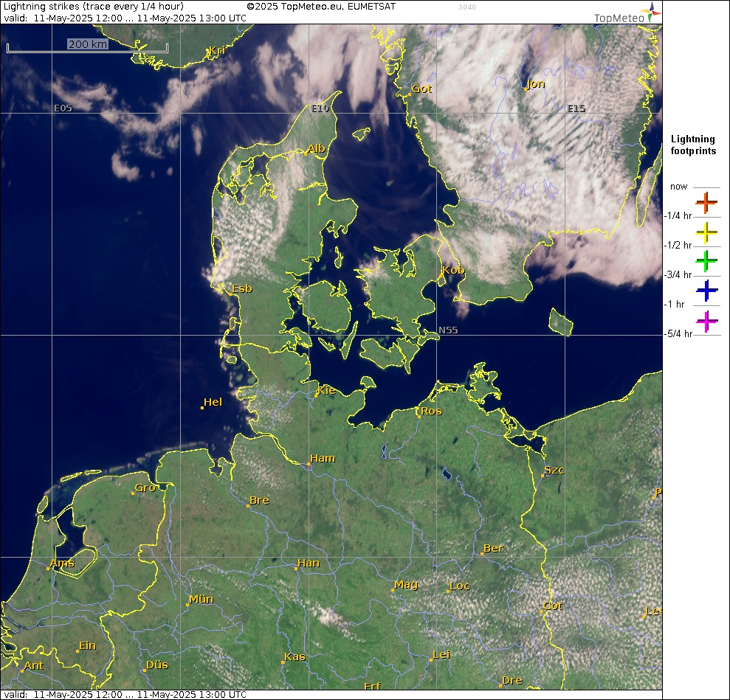
Task: Click the 'Lightning strikes (trace every 1/4 hour)' title
Action: (94, 7)
